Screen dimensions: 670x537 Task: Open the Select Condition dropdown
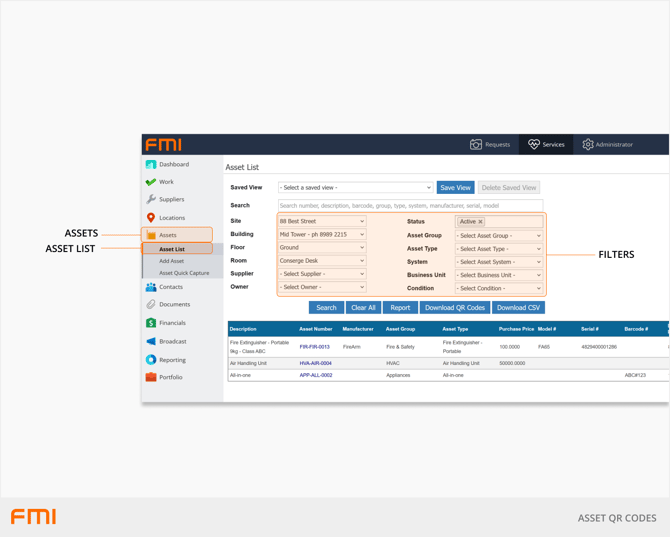click(x=499, y=288)
